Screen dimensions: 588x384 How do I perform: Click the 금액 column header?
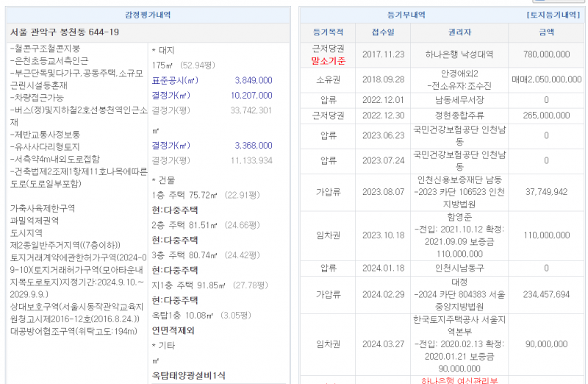point(546,32)
